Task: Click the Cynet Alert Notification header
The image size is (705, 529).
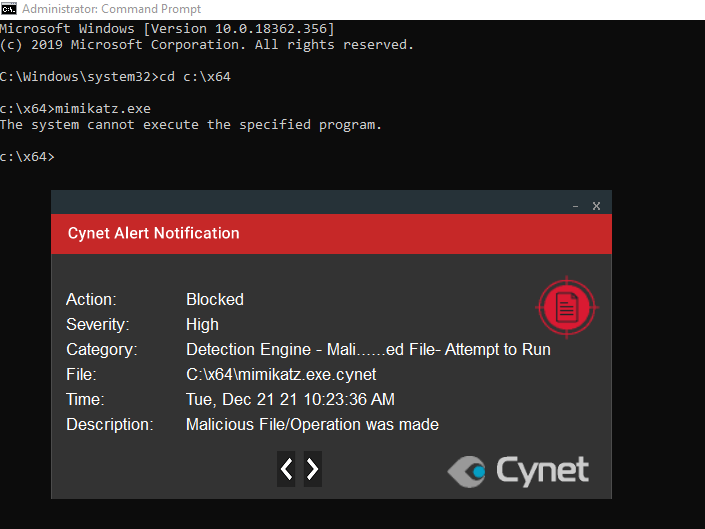Action: [331, 234]
